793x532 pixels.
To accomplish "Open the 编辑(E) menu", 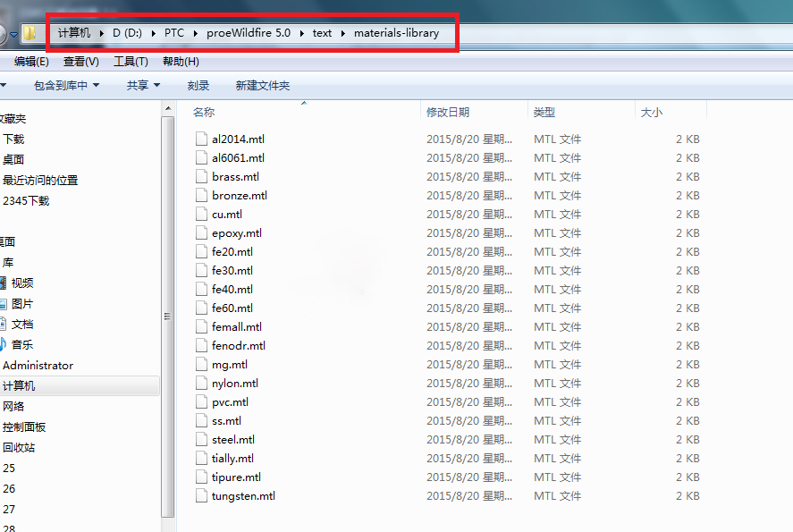I will (31, 62).
